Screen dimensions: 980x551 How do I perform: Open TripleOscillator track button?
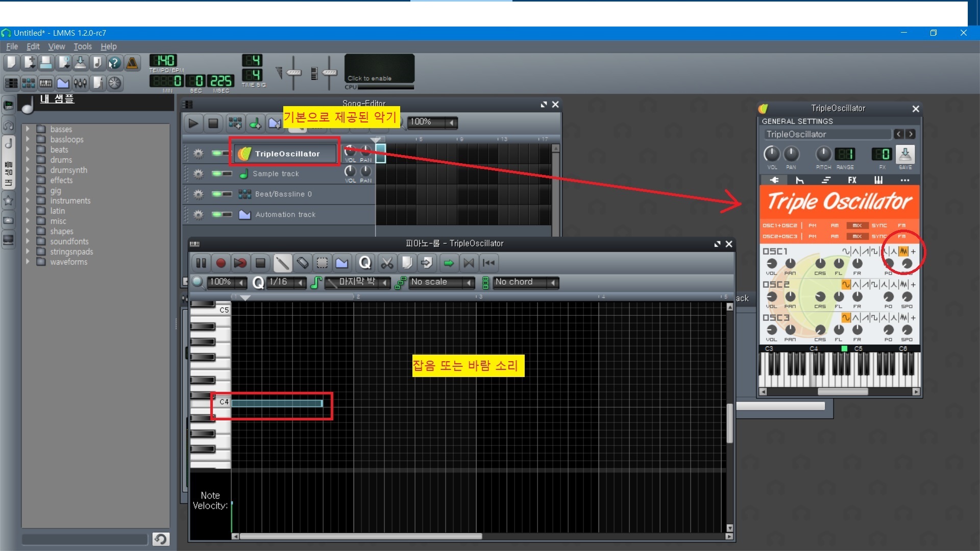pos(286,153)
